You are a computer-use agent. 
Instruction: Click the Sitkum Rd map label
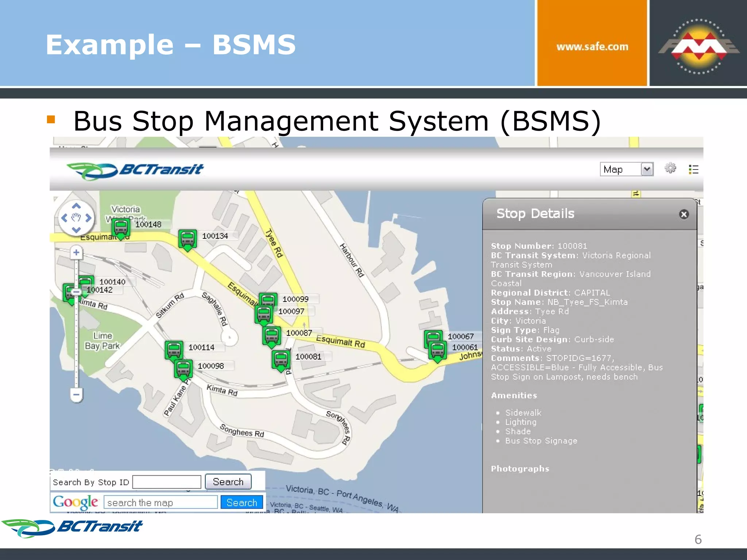click(170, 306)
